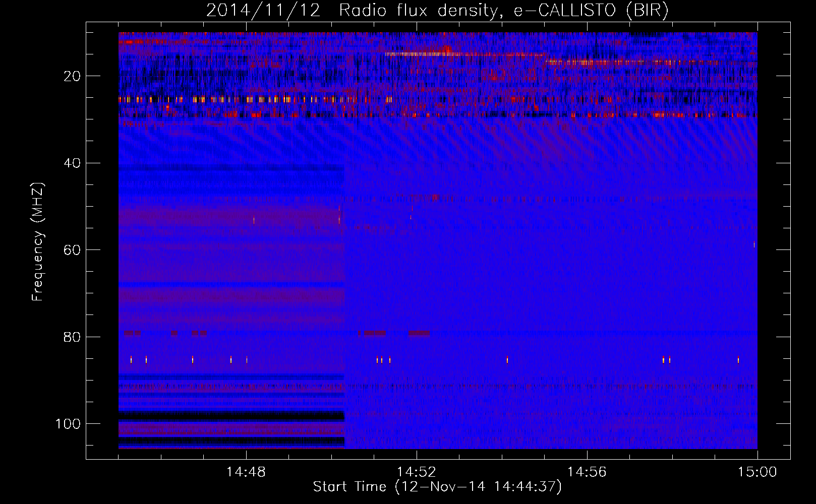The width and height of the screenshot is (816, 504).
Task: Click the 15:00 time tick label
Action: click(x=757, y=472)
